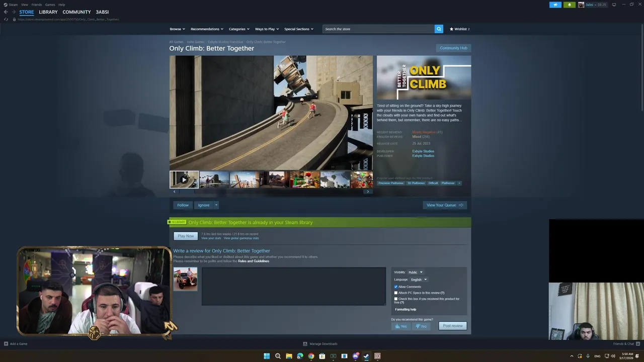Click the Play Now button
The image size is (644, 362).
point(186,236)
